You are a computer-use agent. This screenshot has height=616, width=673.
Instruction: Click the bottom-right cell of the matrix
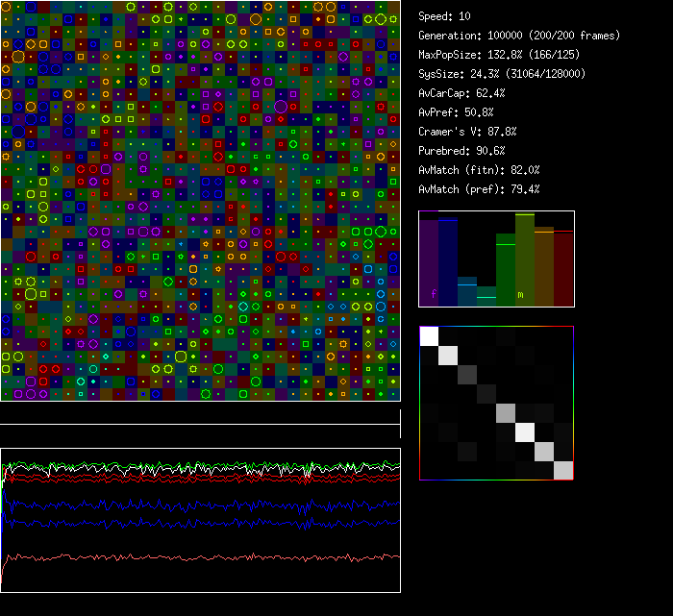[x=563, y=470]
